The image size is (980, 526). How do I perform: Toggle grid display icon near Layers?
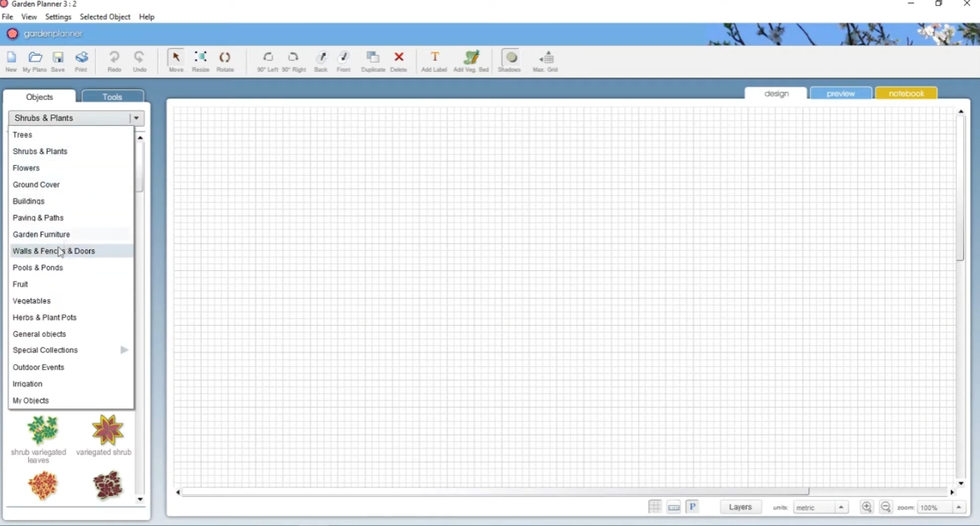(x=655, y=508)
